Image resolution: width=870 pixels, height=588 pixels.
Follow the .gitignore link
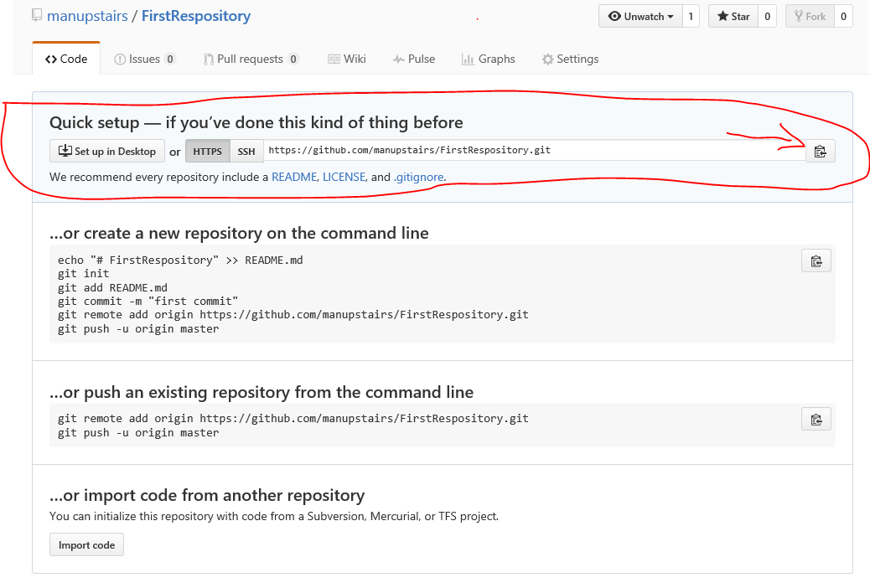(x=418, y=177)
